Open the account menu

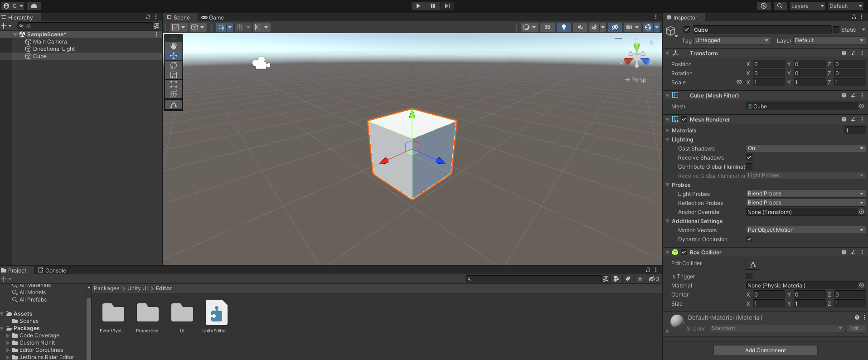[x=13, y=6]
